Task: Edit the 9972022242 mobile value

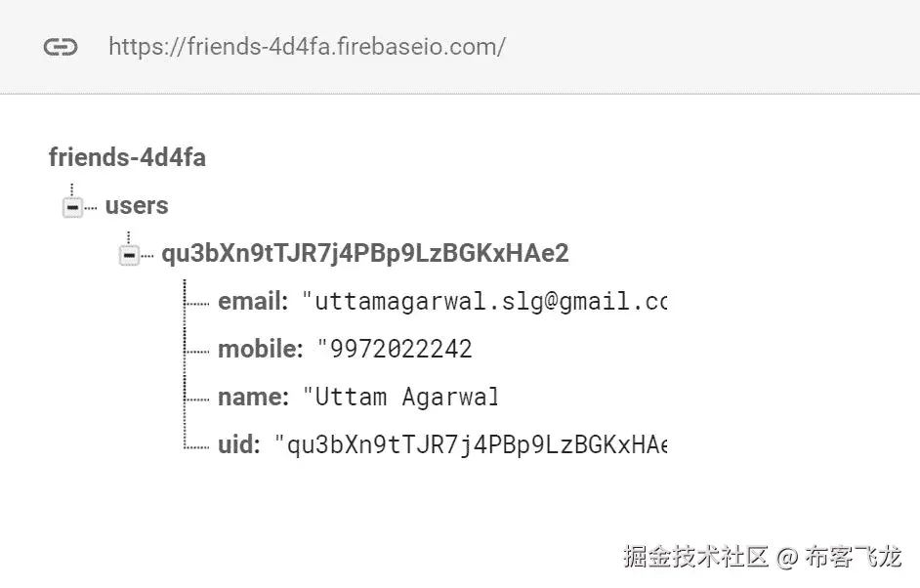Action: pyautogui.click(x=395, y=350)
